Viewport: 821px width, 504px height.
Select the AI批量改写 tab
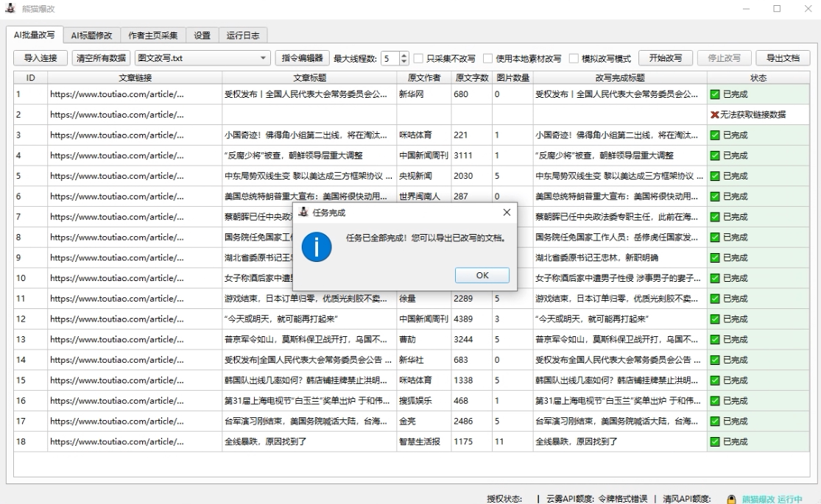[35, 35]
